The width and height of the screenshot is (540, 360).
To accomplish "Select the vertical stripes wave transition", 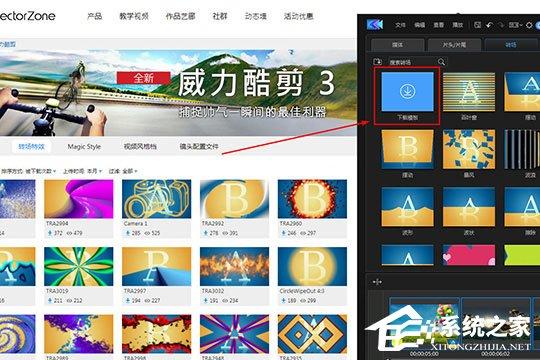I will pyautogui.click(x=522, y=149).
